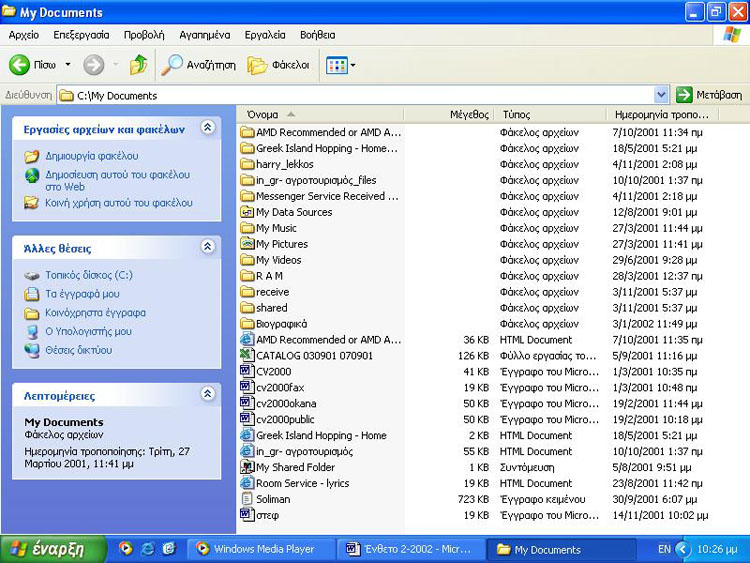
Task: Select the Messenger Service Received folder name
Action: [327, 196]
